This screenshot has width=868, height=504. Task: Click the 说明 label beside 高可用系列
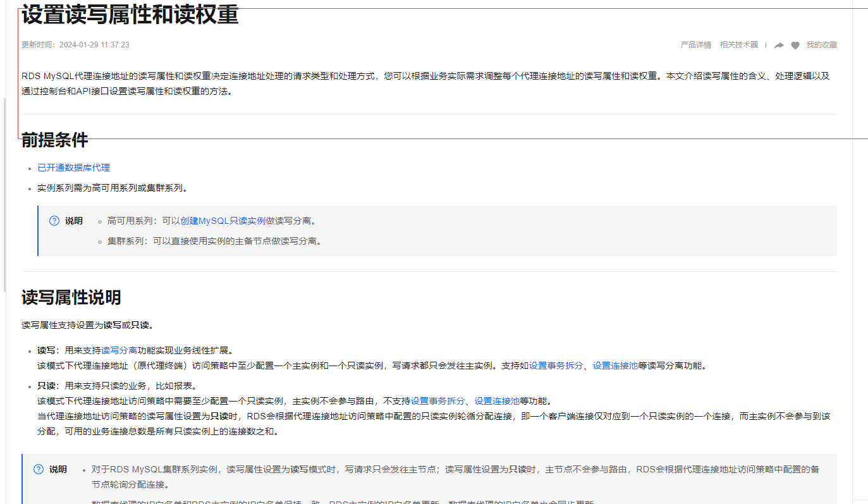coord(74,221)
